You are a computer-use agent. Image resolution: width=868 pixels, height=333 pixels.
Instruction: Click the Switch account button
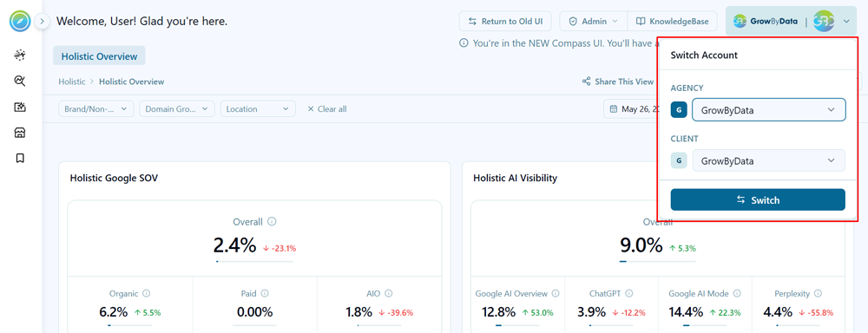click(758, 199)
